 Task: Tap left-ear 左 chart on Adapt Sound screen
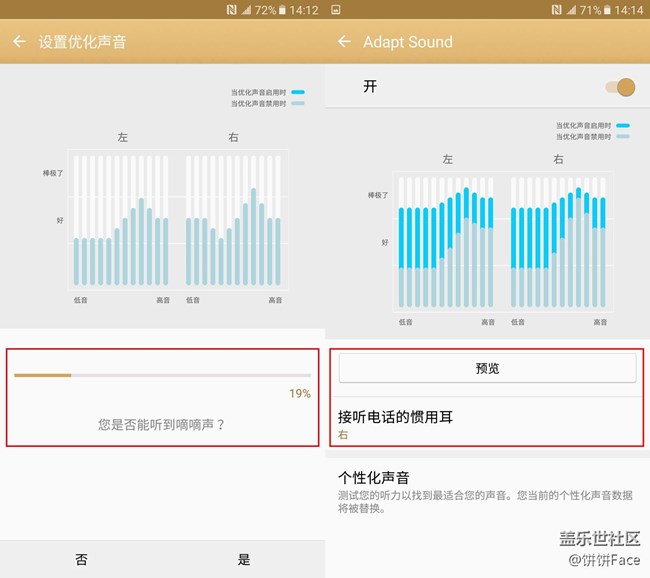(x=446, y=241)
